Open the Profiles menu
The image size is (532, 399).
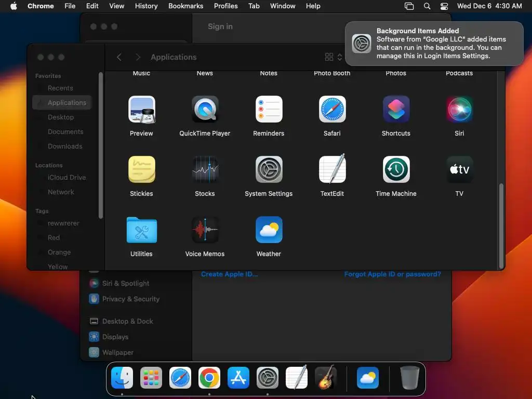click(x=225, y=6)
